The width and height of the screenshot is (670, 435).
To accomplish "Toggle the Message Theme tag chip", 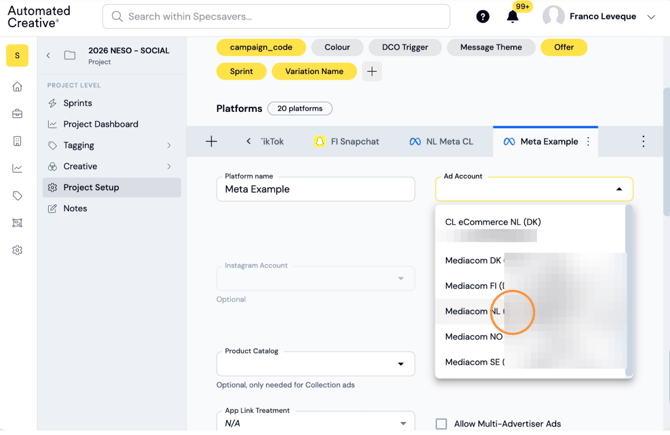I will (491, 47).
